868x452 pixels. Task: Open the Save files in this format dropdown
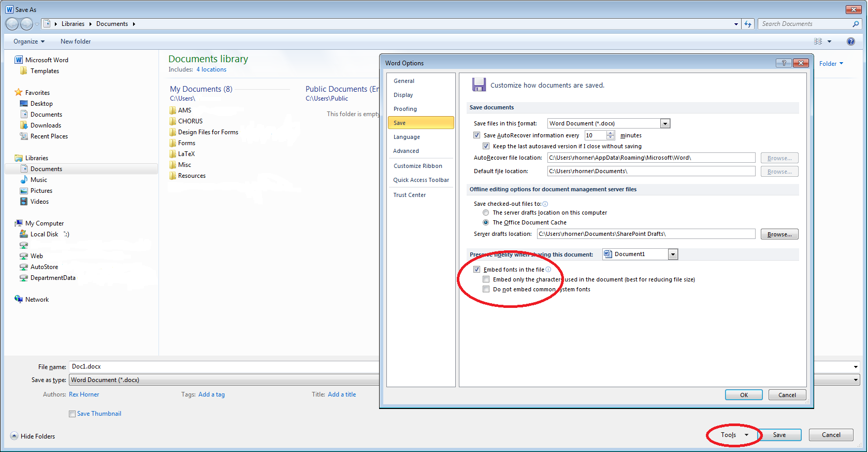point(665,123)
